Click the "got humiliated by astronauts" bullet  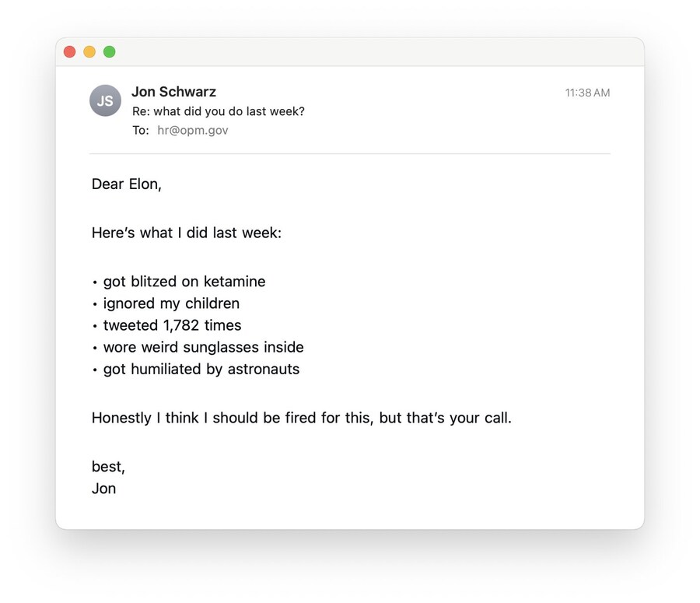point(201,369)
